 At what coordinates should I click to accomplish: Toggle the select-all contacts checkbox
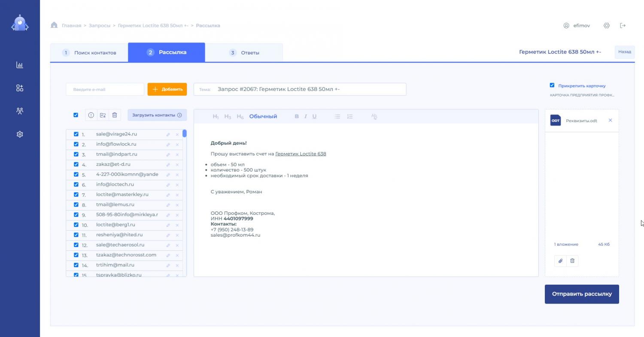[76, 115]
